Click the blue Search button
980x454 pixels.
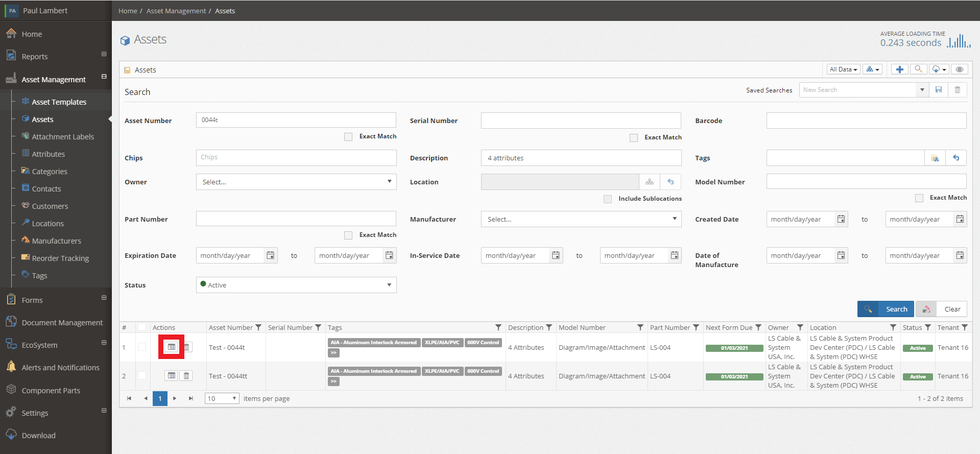pos(886,309)
